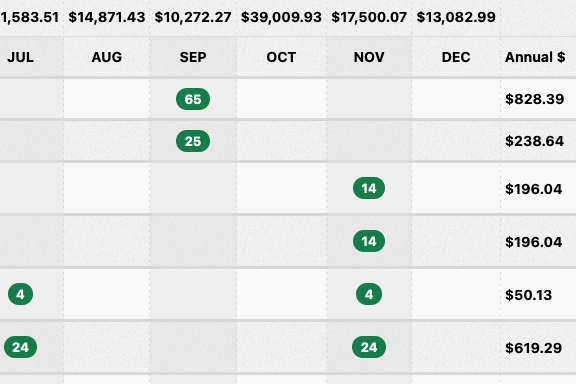
Task: Select the 14 badge in the $196.04 NOV row, upper
Action: pos(369,188)
